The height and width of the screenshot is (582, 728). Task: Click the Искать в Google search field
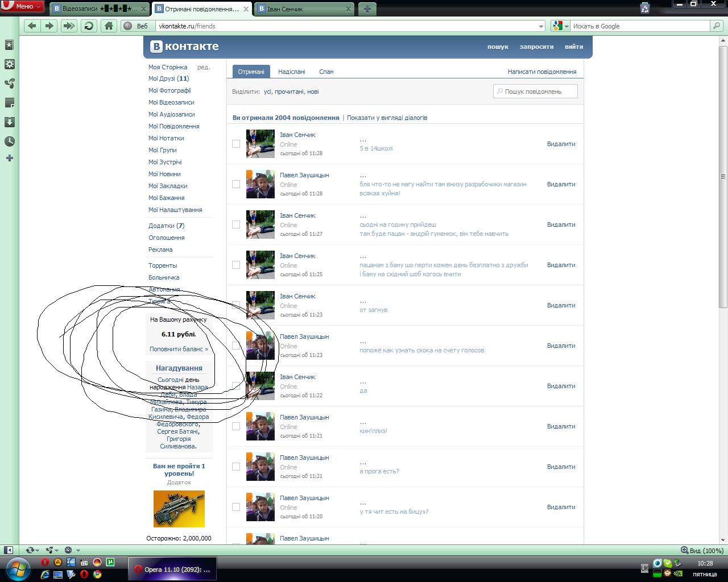click(x=640, y=26)
